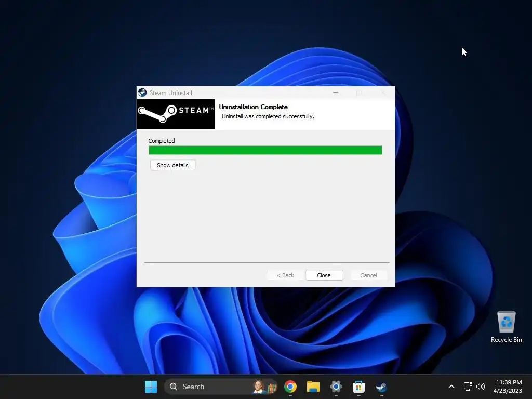Click the Uninstallation Complete heading
The image size is (532, 399).
click(x=253, y=107)
